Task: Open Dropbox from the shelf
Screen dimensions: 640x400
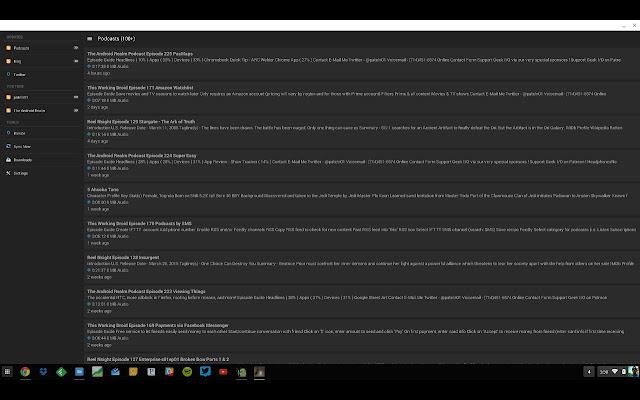Action: point(43,372)
